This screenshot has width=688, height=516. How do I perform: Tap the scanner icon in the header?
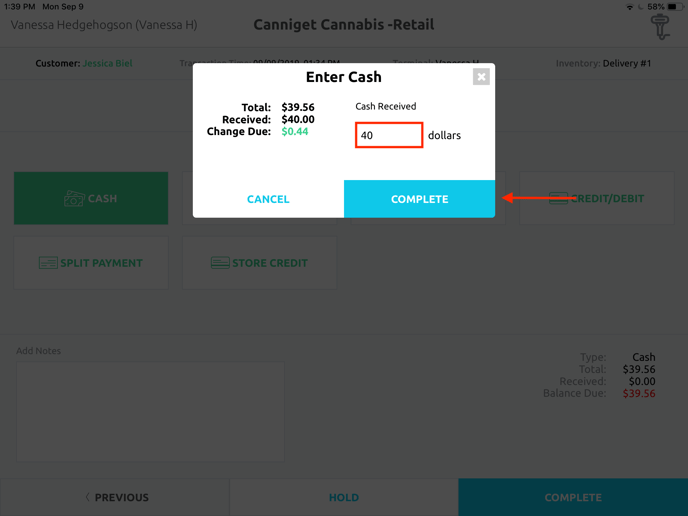pyautogui.click(x=660, y=27)
